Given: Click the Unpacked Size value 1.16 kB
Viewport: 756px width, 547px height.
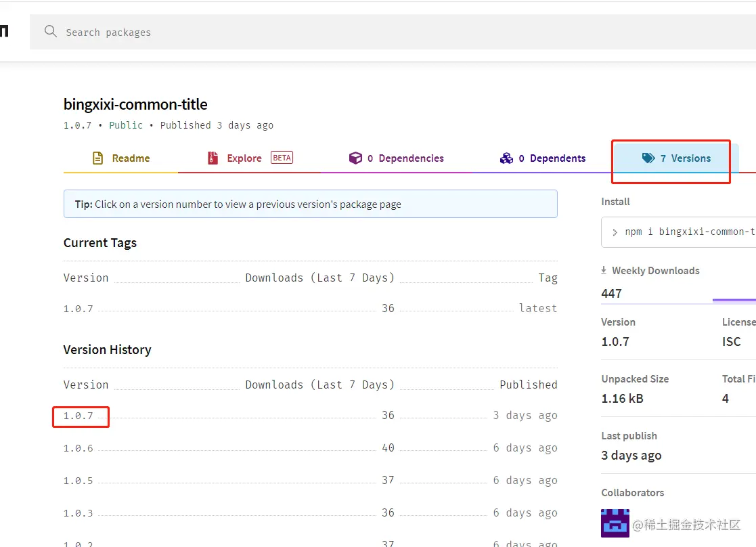Looking at the screenshot, I should (623, 399).
